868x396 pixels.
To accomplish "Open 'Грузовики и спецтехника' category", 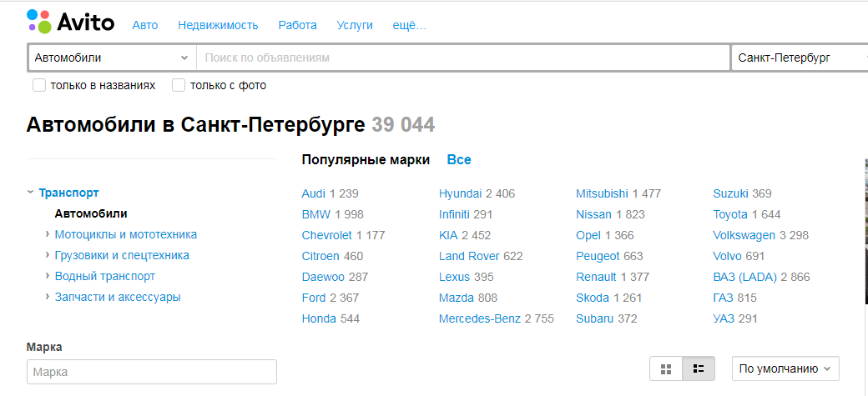I will (122, 255).
